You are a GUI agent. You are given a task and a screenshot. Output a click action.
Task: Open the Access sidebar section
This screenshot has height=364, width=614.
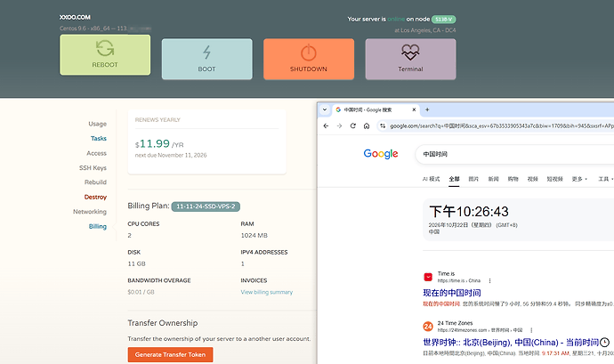click(x=96, y=153)
